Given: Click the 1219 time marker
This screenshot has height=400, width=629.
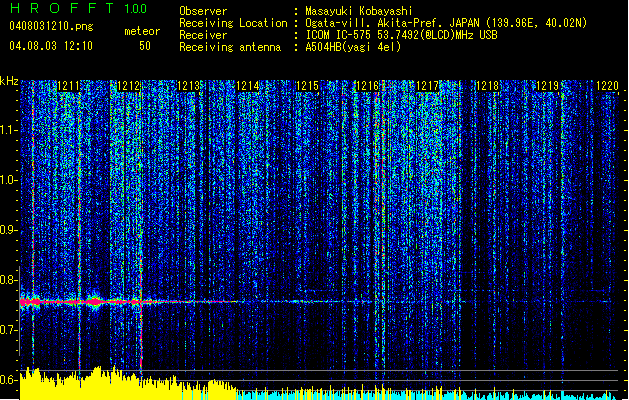Looking at the screenshot, I should tap(548, 86).
